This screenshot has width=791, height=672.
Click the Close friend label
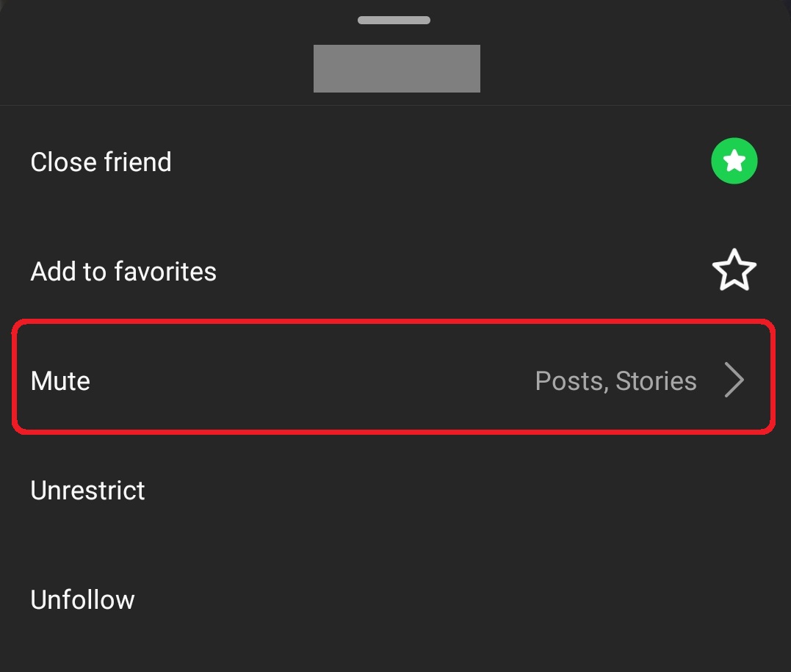101,162
